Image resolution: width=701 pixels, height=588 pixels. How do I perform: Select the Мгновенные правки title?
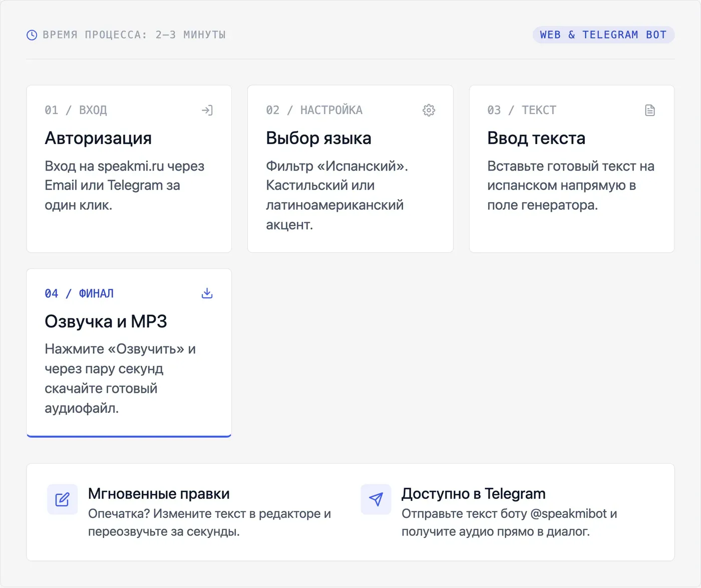point(159,494)
